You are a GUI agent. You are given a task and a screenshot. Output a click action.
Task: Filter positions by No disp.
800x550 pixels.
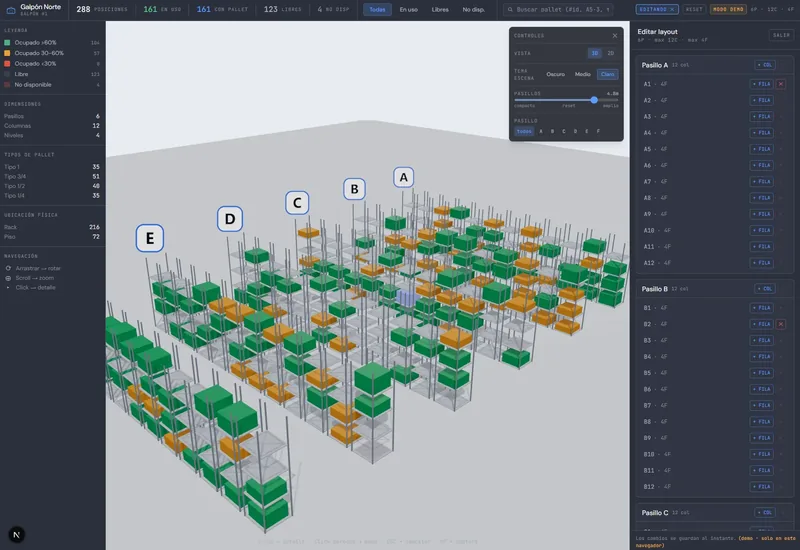(473, 10)
